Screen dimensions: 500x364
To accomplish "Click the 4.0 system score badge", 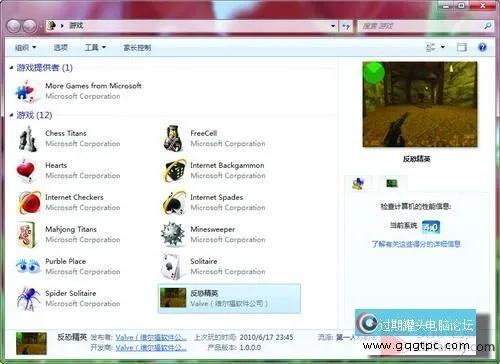I will tap(431, 227).
